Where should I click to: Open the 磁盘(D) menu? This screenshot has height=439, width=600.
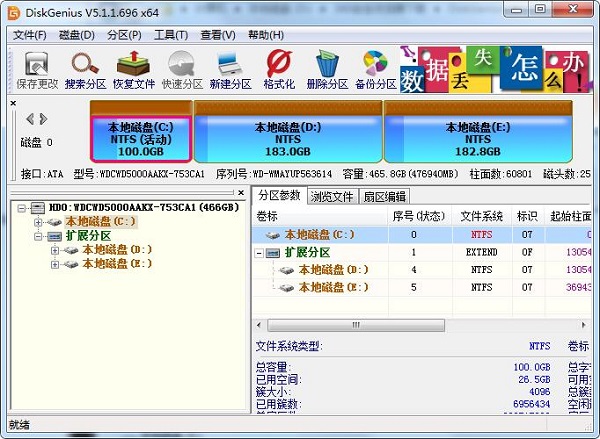tap(77, 35)
